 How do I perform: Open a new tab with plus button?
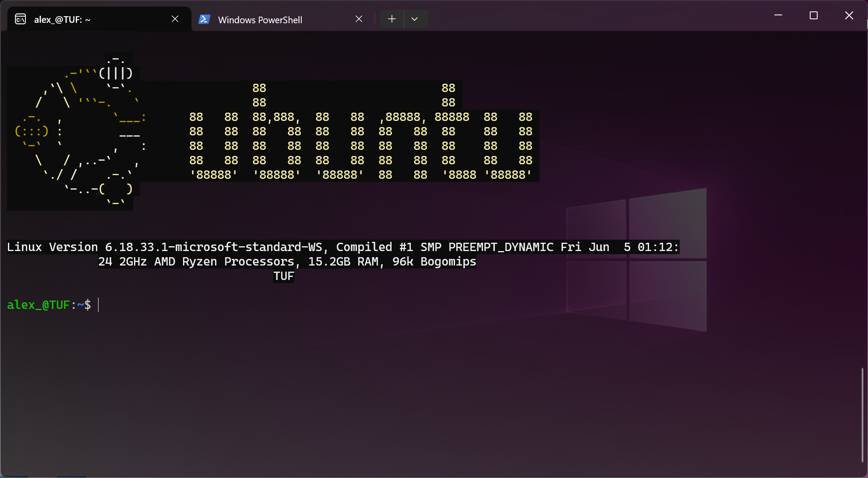pos(392,19)
